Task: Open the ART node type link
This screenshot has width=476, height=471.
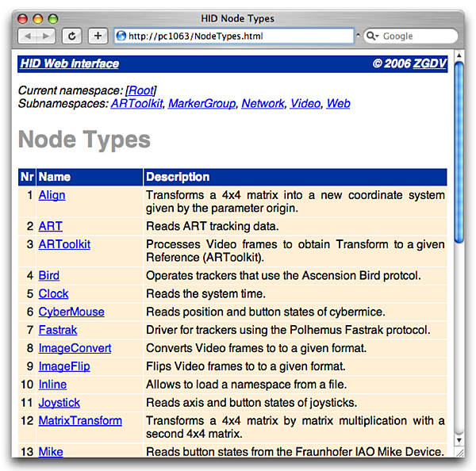Action: [51, 226]
